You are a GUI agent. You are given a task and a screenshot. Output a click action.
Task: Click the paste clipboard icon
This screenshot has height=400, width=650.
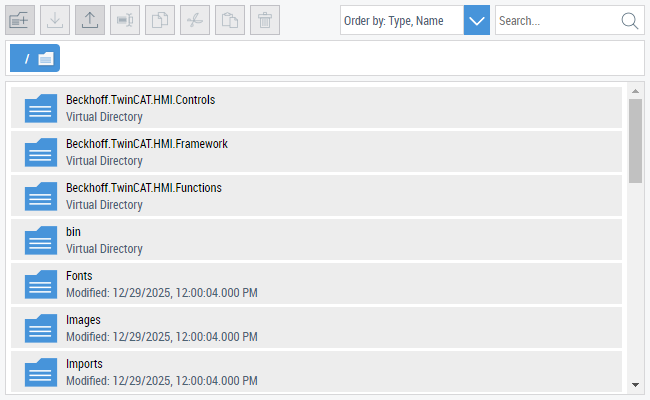pyautogui.click(x=230, y=20)
